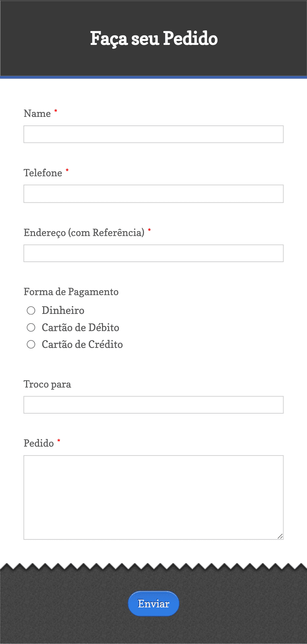This screenshot has height=644, width=307.
Task: Click the Cartão de Débito label text
Action: (x=81, y=328)
